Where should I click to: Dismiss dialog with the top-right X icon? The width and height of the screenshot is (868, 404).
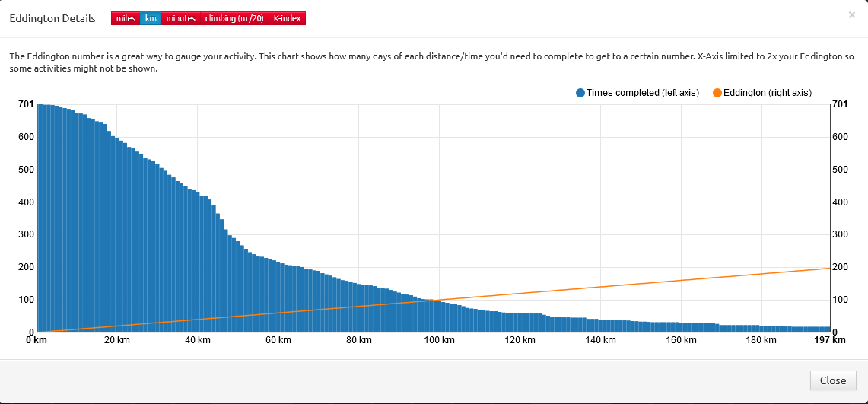tap(851, 14)
